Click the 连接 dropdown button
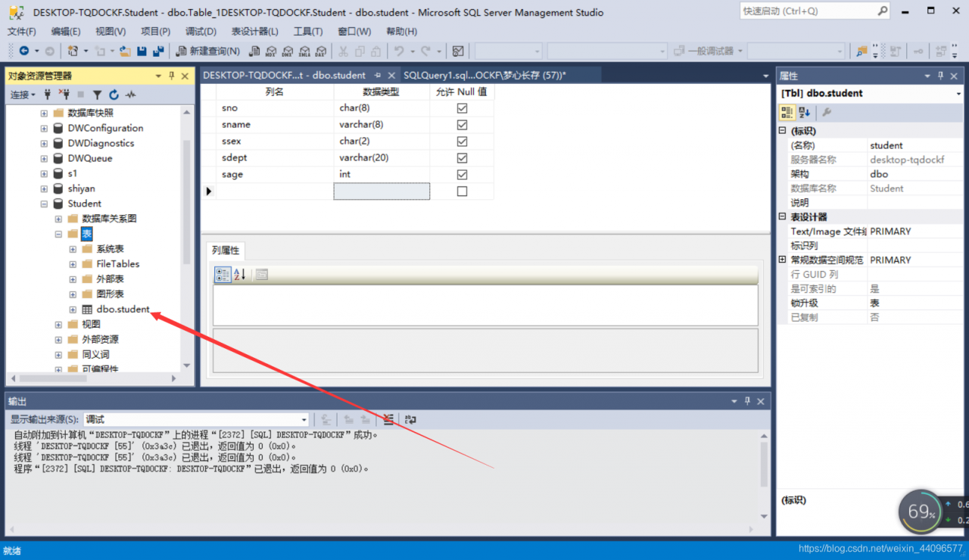 (x=23, y=95)
